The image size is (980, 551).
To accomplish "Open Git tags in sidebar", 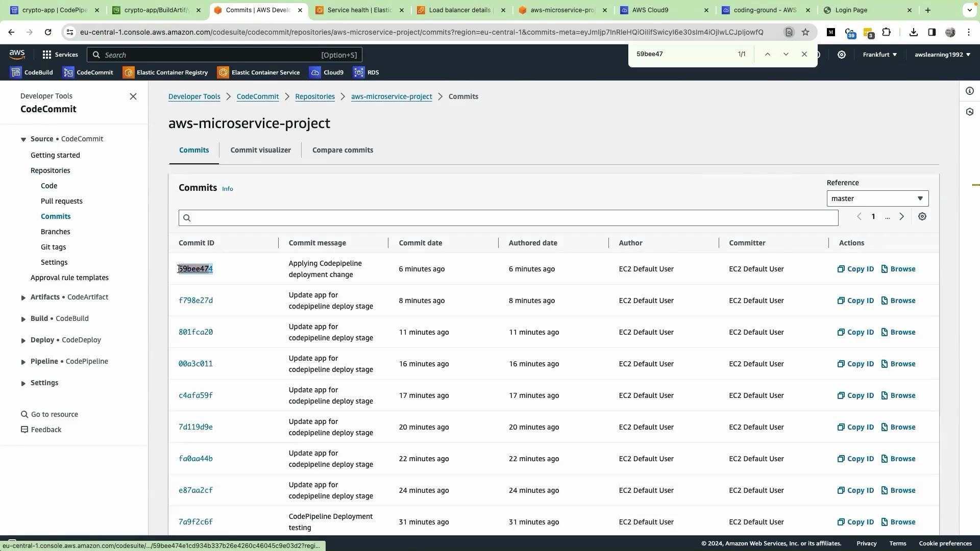I will tap(54, 247).
